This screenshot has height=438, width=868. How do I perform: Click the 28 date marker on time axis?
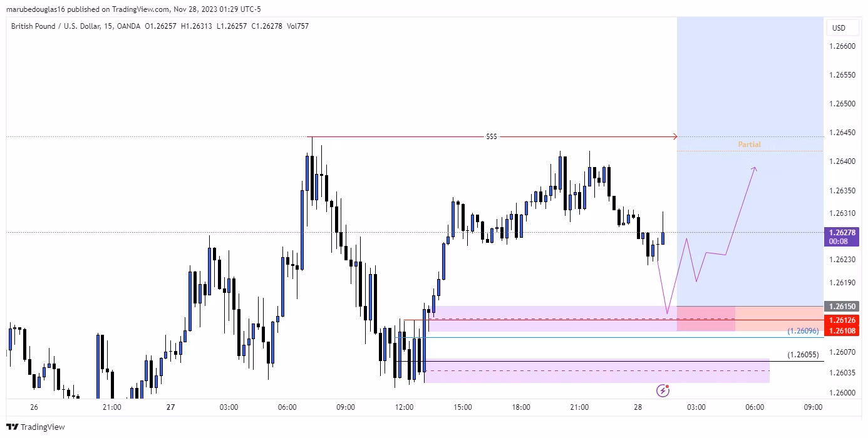click(x=638, y=407)
